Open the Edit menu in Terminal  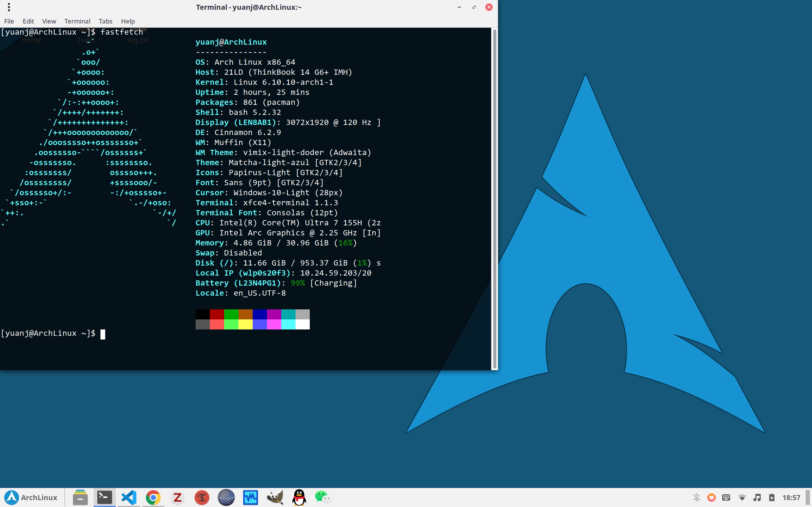pyautogui.click(x=28, y=21)
